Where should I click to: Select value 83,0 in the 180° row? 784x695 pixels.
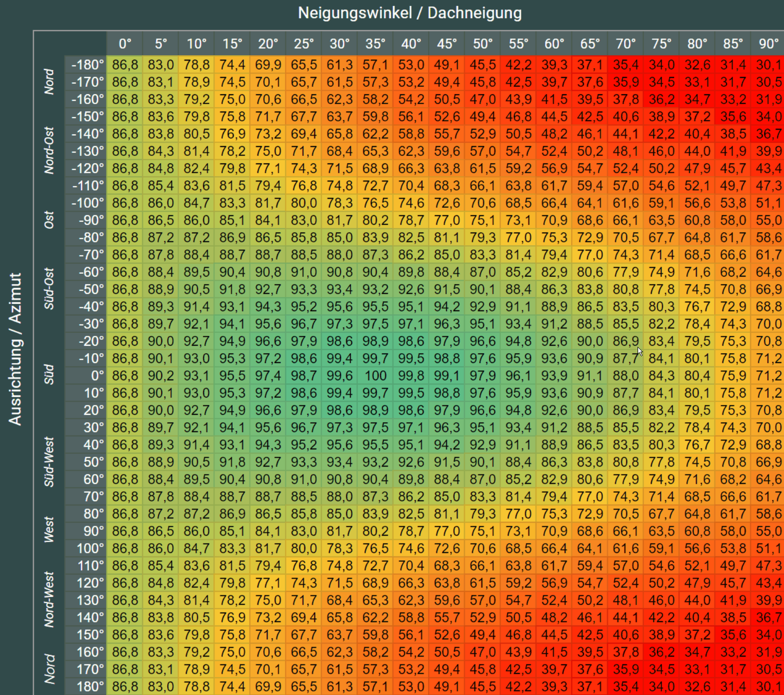click(x=161, y=686)
